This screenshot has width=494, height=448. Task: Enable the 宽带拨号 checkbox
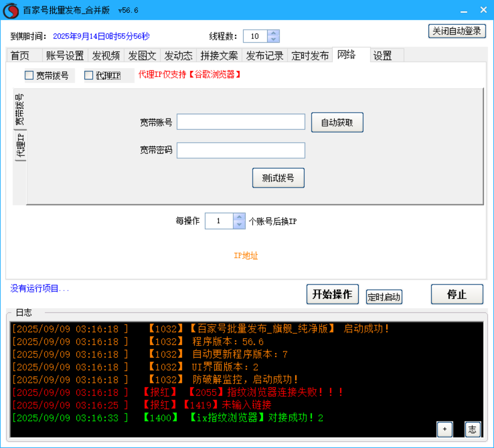tap(29, 75)
